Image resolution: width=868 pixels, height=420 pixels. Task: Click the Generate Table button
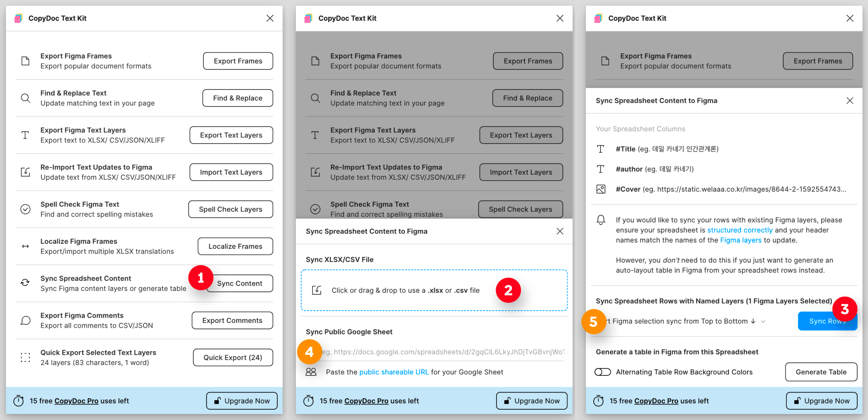click(821, 372)
